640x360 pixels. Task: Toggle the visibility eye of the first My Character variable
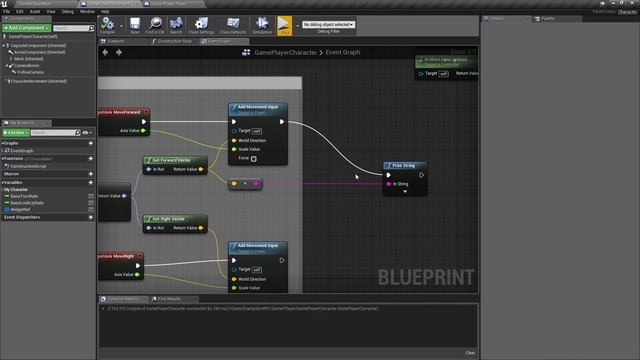click(x=91, y=196)
